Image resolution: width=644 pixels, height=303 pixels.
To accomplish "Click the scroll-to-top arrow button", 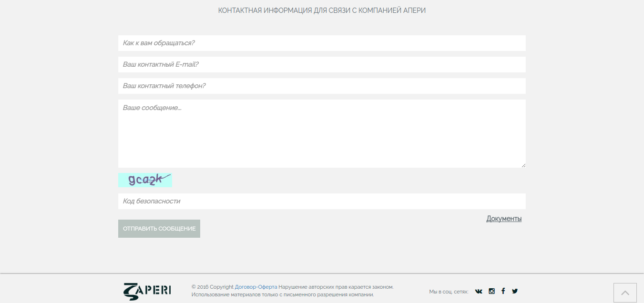I will click(x=625, y=293).
